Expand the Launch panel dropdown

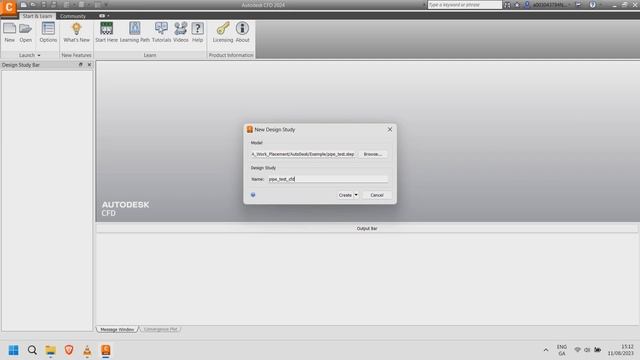coord(39,55)
